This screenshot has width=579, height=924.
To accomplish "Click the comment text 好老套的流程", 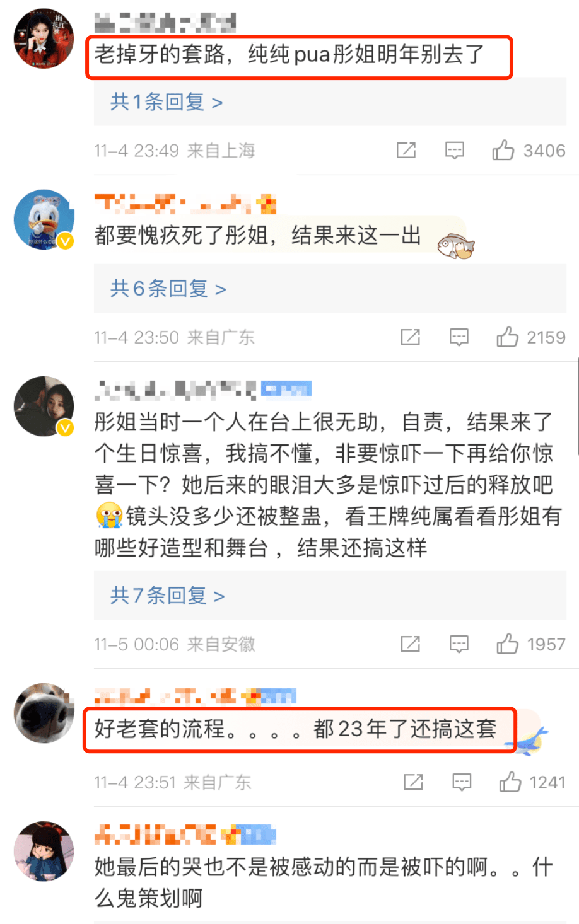I will point(160,729).
